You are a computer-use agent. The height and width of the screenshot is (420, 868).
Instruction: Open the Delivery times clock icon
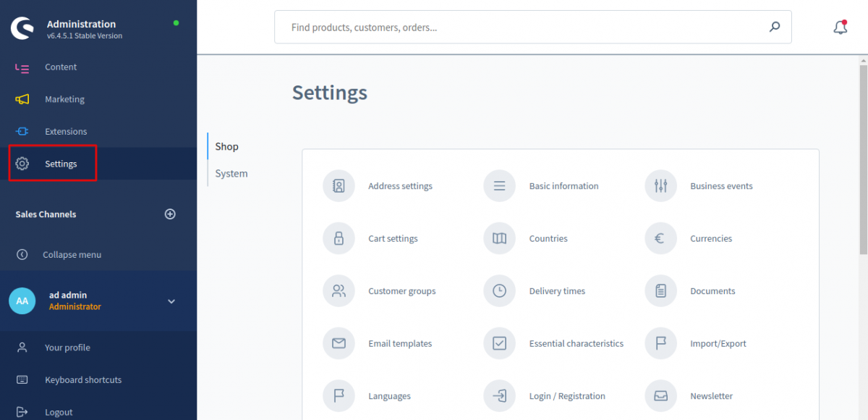click(x=499, y=291)
